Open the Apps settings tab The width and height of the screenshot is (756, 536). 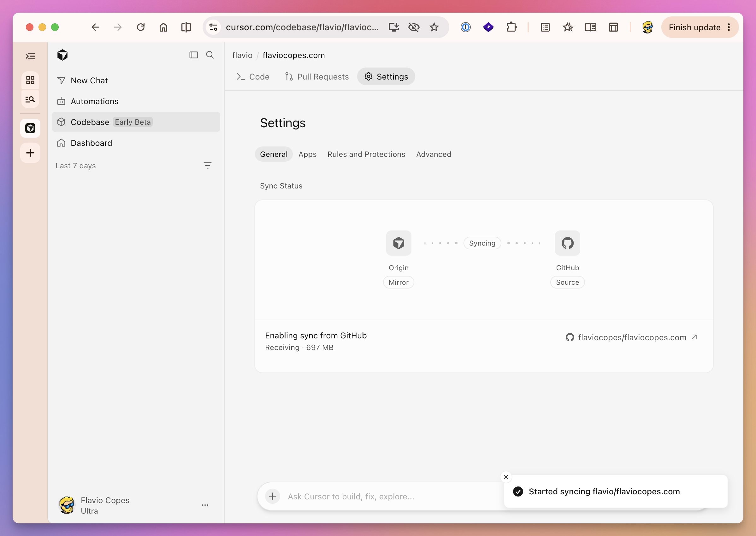(x=307, y=154)
